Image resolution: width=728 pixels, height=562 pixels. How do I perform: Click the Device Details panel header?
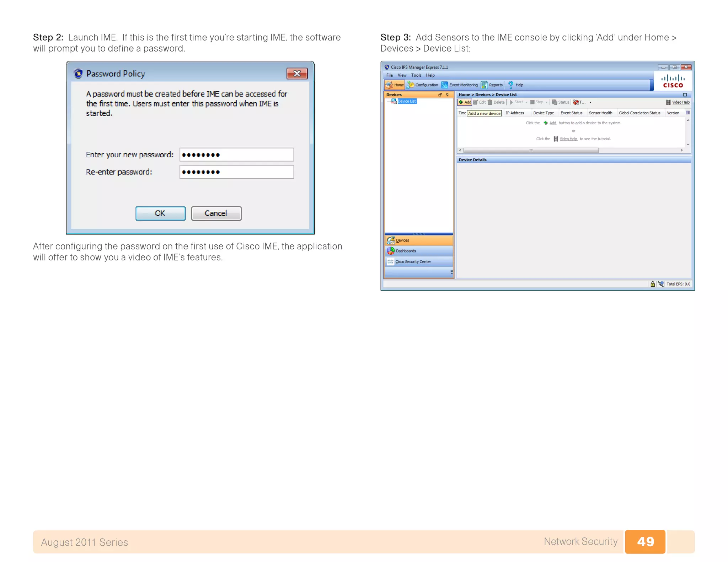pos(573,160)
